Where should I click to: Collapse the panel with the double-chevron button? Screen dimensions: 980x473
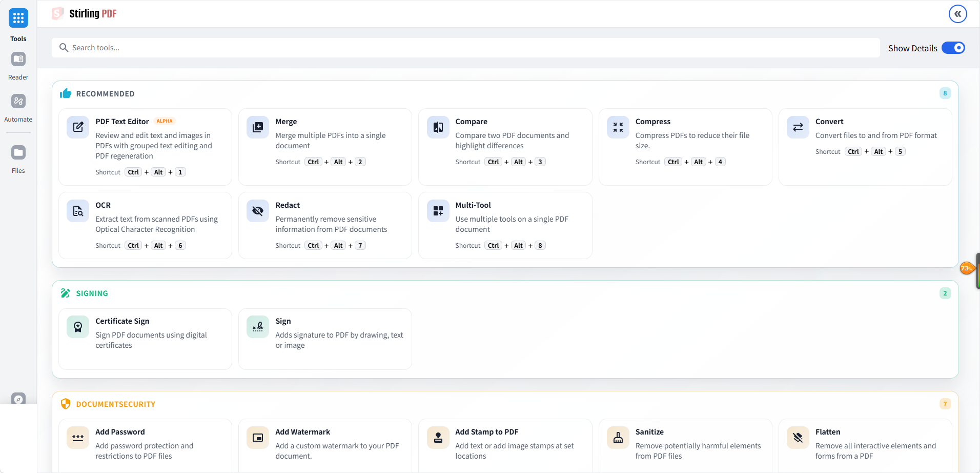click(x=957, y=14)
